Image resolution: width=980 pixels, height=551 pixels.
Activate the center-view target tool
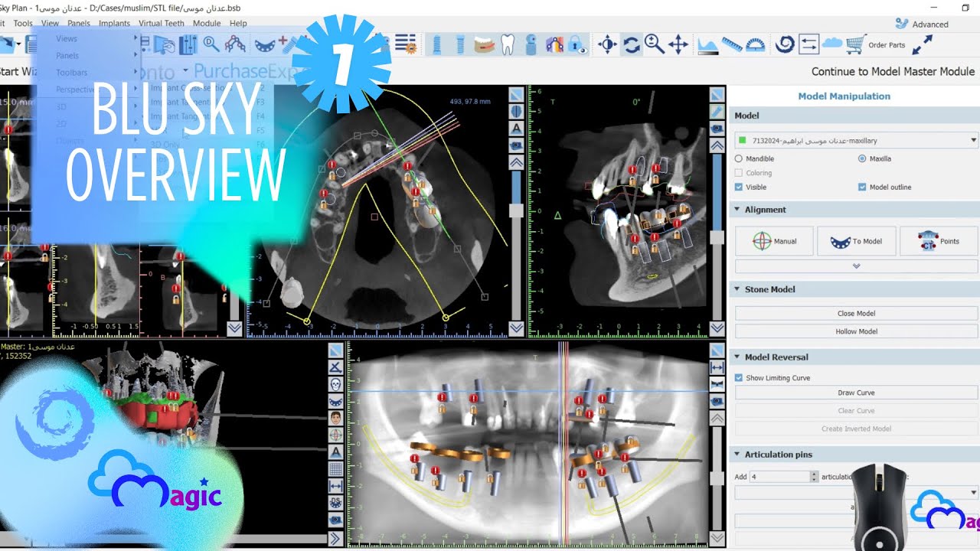(x=607, y=44)
